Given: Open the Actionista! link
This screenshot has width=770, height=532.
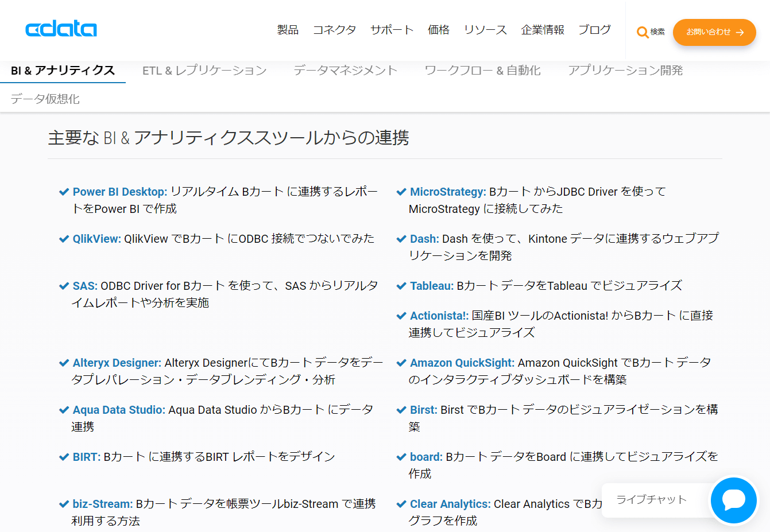Looking at the screenshot, I should pyautogui.click(x=439, y=316).
